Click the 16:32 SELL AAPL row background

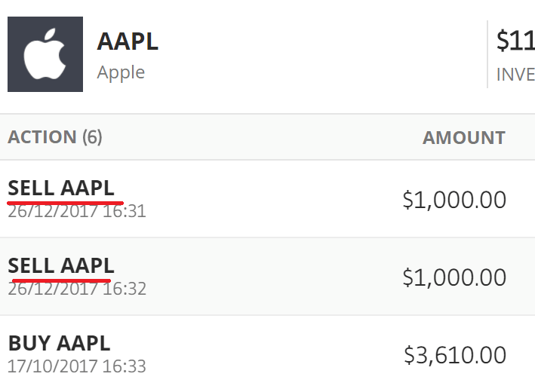pos(267,277)
